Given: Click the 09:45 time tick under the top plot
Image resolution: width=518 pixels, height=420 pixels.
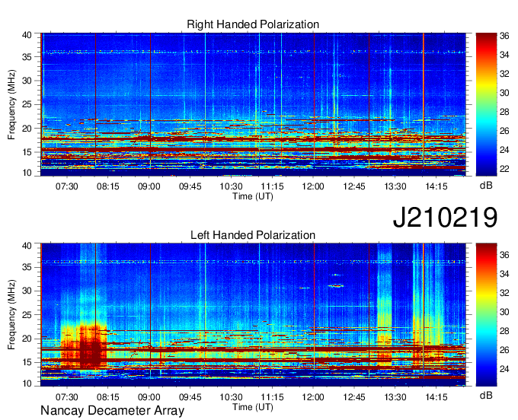Looking at the screenshot, I should click(x=190, y=186).
